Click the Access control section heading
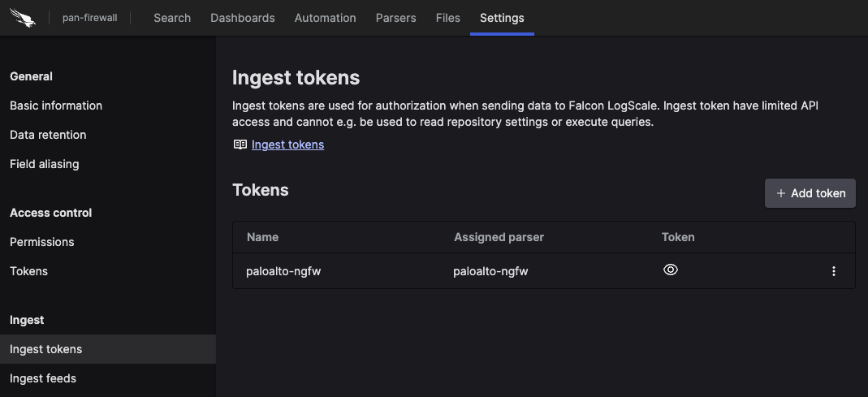The image size is (868, 397). (x=51, y=213)
